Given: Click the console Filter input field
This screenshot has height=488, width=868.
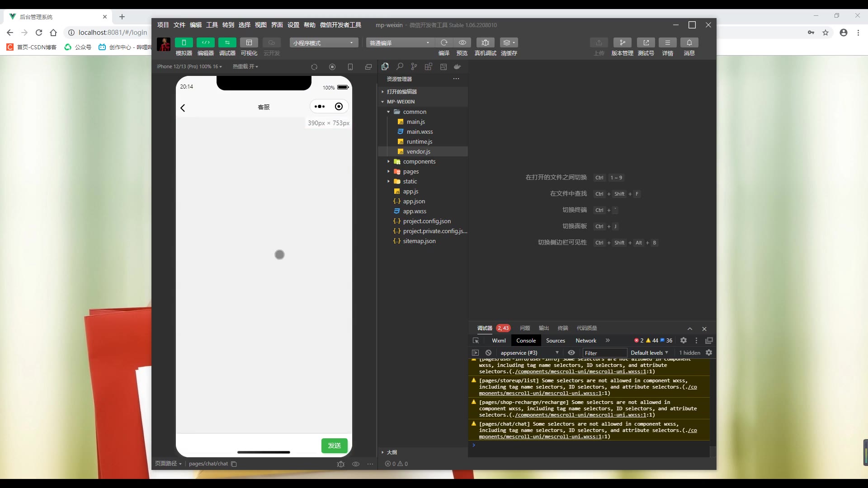Looking at the screenshot, I should pos(604,353).
